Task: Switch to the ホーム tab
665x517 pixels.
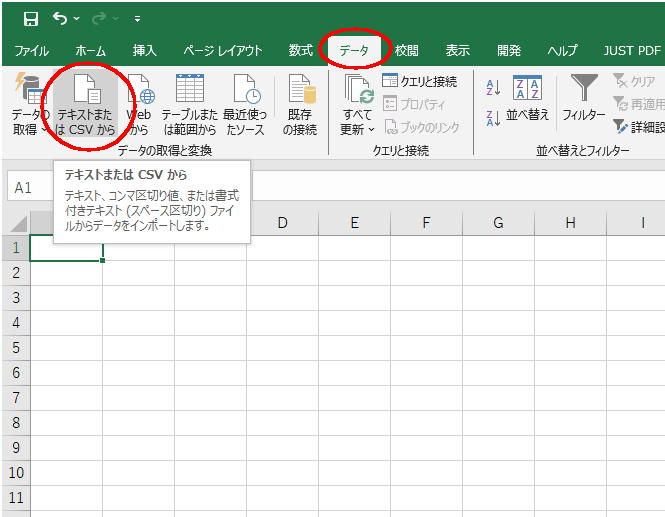Action: 90,51
